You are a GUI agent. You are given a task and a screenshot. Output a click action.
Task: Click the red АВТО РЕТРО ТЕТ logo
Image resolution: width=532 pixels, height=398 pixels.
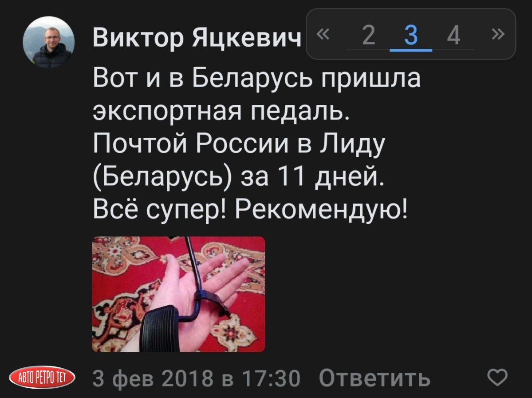click(42, 377)
